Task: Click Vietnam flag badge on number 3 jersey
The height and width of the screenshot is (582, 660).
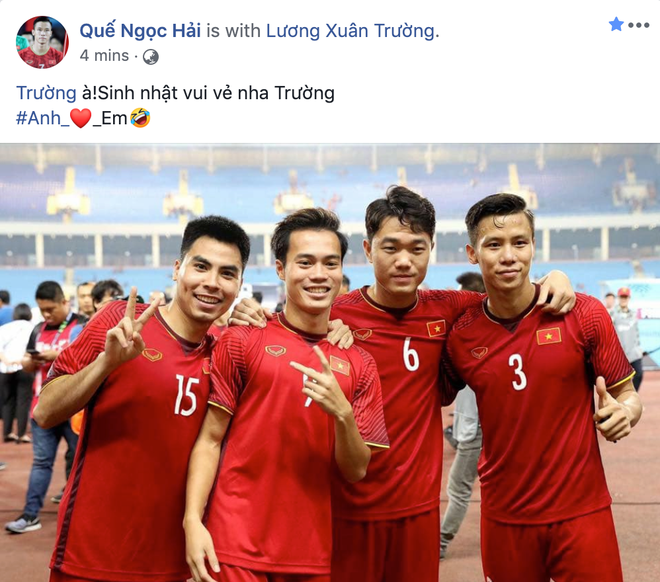Action: point(548,336)
